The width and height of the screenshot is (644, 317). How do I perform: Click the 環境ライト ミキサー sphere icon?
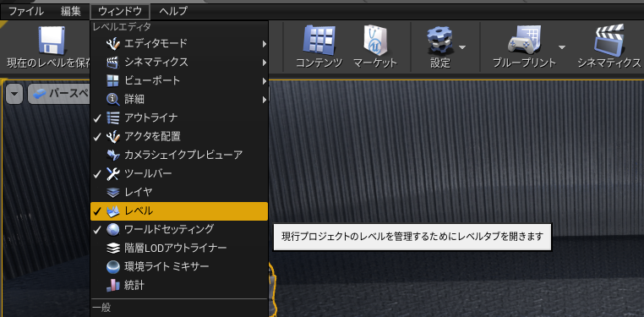click(x=112, y=267)
